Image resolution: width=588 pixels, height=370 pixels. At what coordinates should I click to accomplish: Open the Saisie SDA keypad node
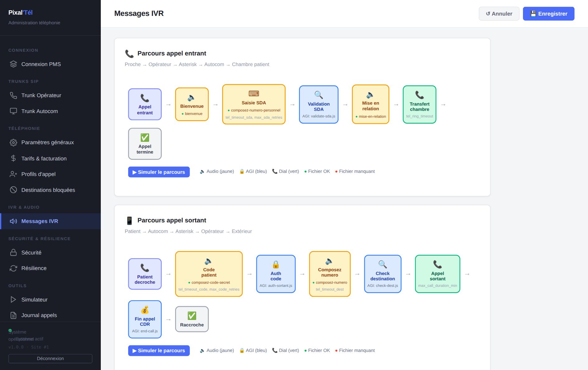[254, 104]
